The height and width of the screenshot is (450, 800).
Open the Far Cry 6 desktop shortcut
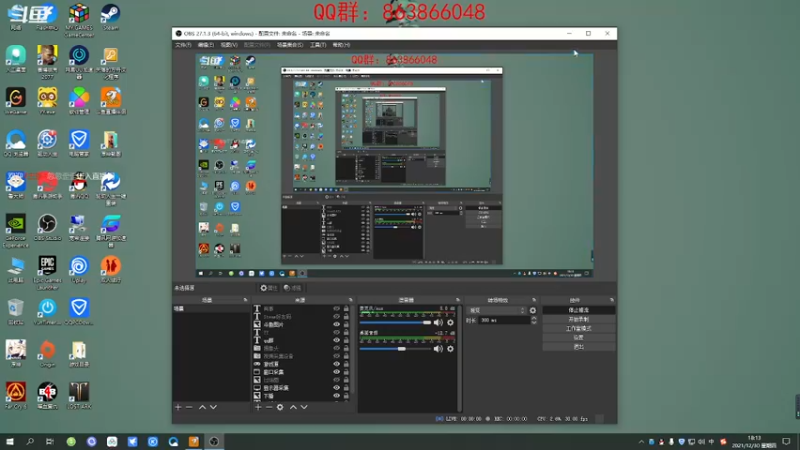tap(16, 395)
